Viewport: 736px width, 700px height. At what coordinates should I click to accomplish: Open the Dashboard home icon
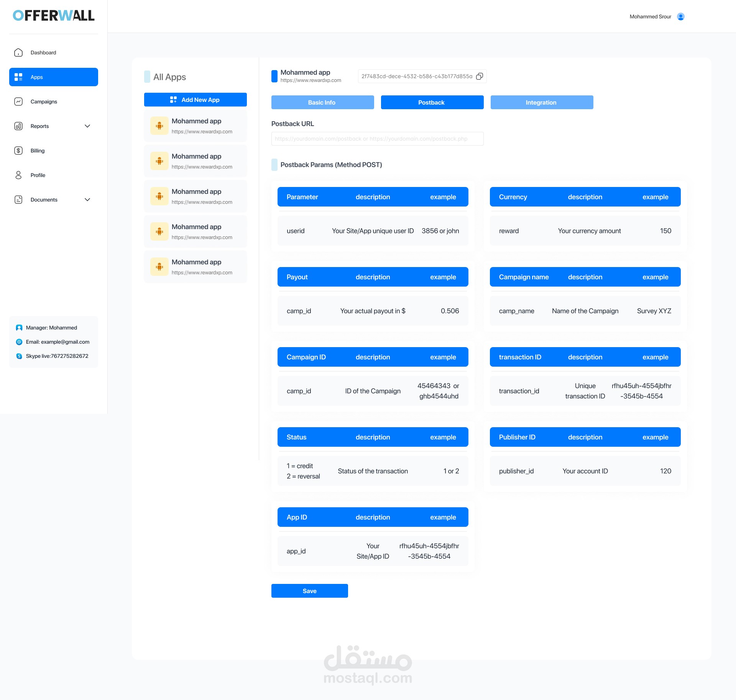pos(18,52)
